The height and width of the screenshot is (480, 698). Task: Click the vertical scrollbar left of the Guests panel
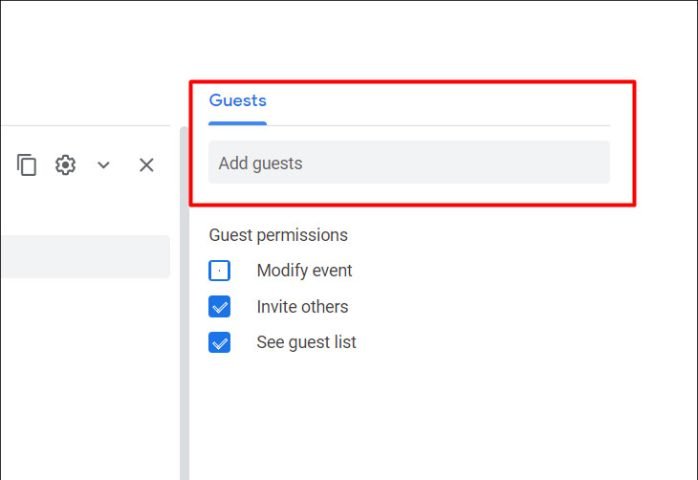183,300
